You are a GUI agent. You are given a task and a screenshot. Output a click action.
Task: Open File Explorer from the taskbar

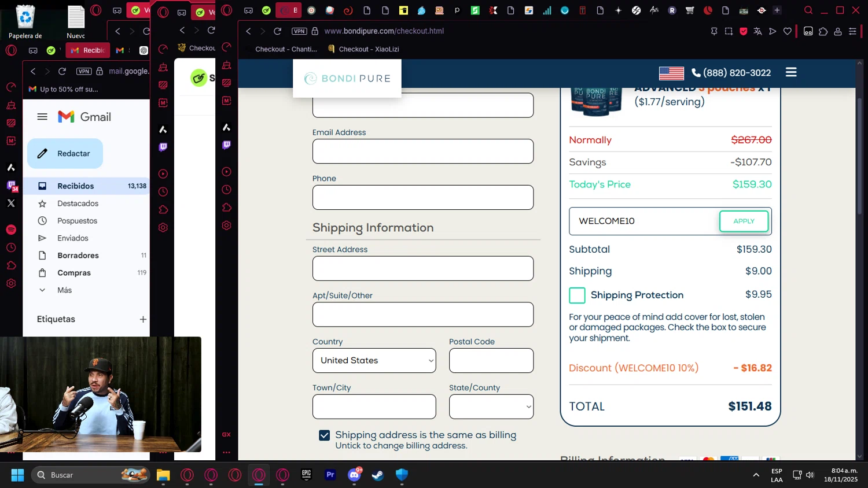coord(163,475)
